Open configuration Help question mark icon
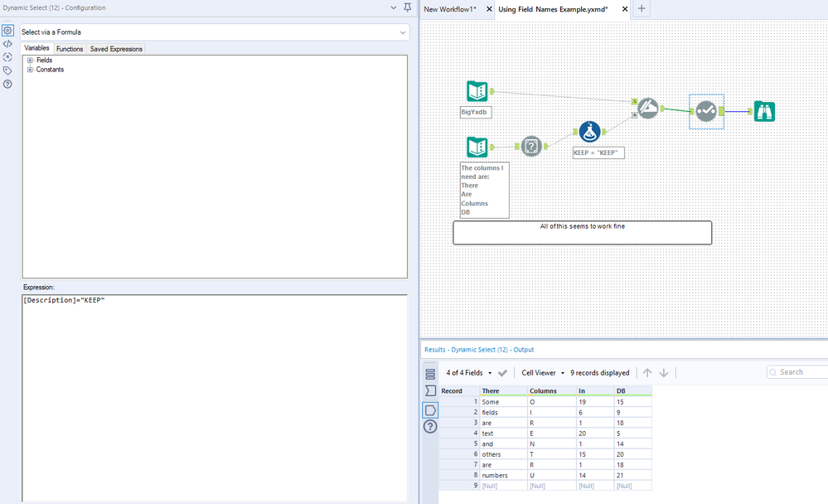Viewport: 828px width, 504px height. tap(7, 84)
